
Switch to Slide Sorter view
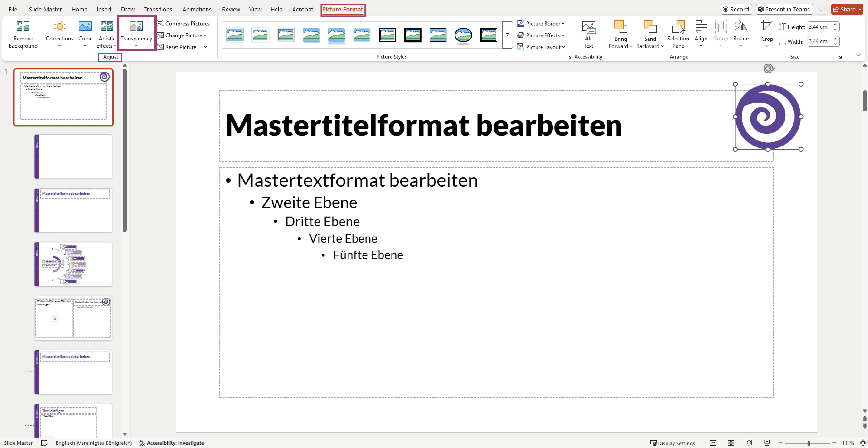(x=731, y=443)
